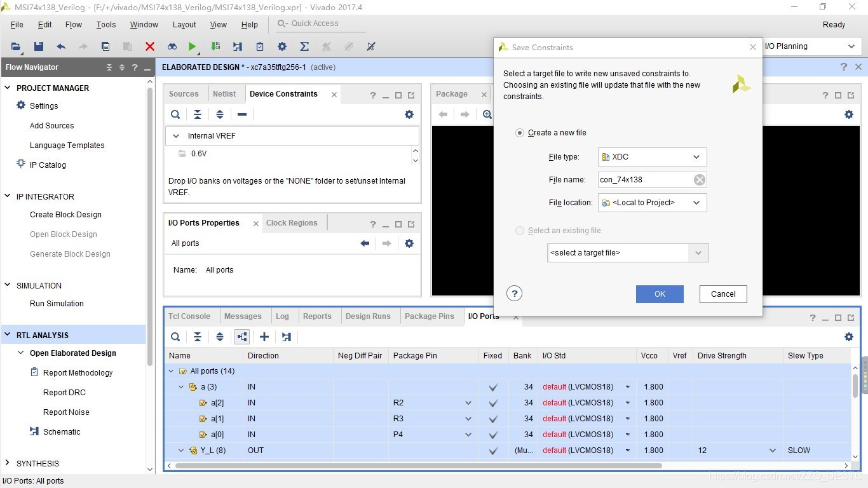
Task: Click Run Simulation in Flow Navigator
Action: click(x=57, y=304)
